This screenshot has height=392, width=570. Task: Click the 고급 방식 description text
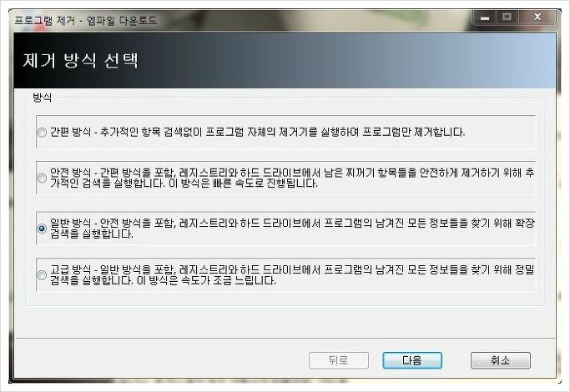[292, 275]
